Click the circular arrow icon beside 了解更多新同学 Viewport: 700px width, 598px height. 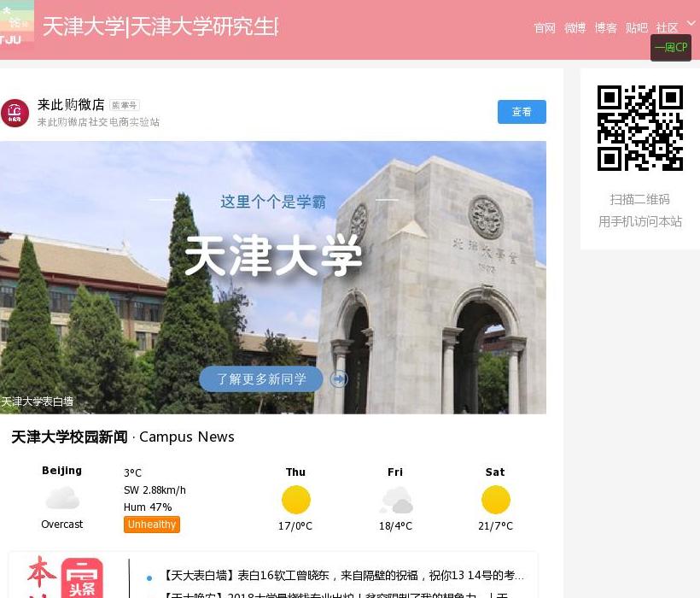(339, 379)
